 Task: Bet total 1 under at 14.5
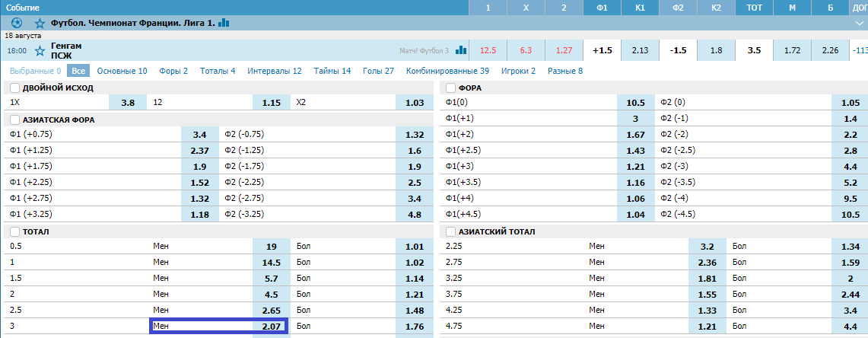click(x=272, y=263)
